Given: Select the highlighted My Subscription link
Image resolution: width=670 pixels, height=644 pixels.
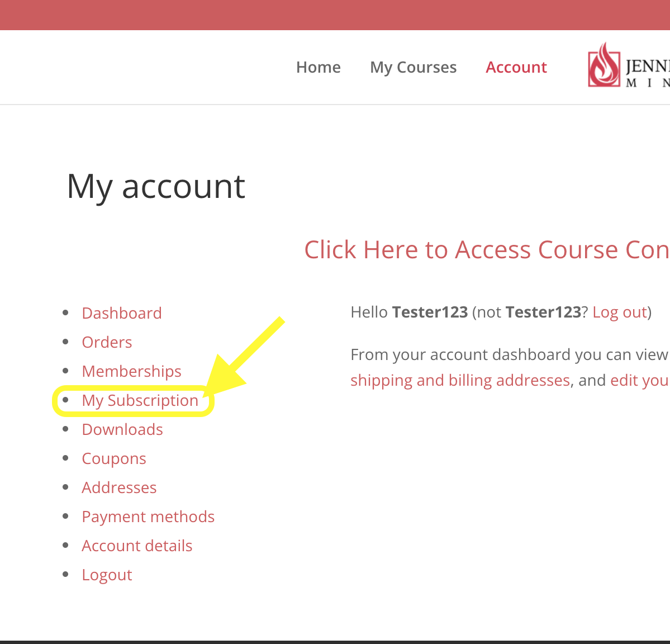Looking at the screenshot, I should tap(140, 400).
